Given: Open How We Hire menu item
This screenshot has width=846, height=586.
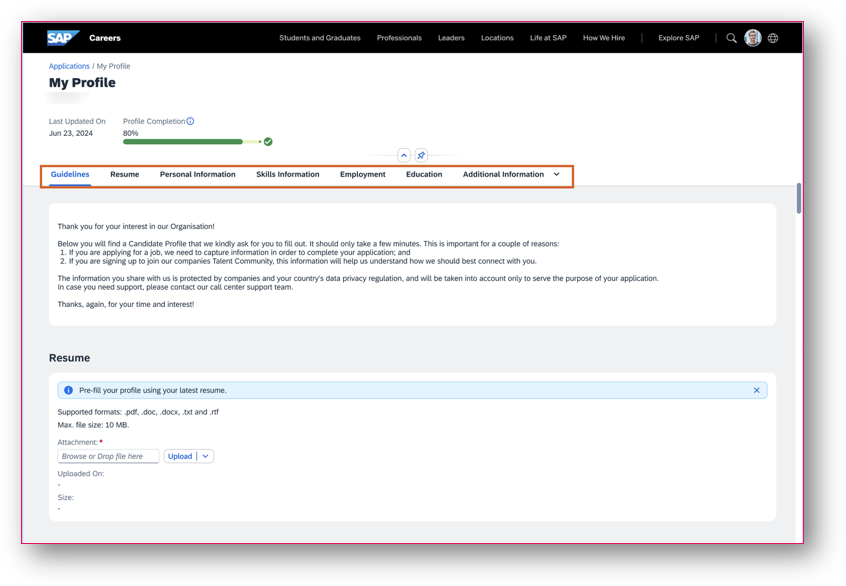Looking at the screenshot, I should point(604,38).
